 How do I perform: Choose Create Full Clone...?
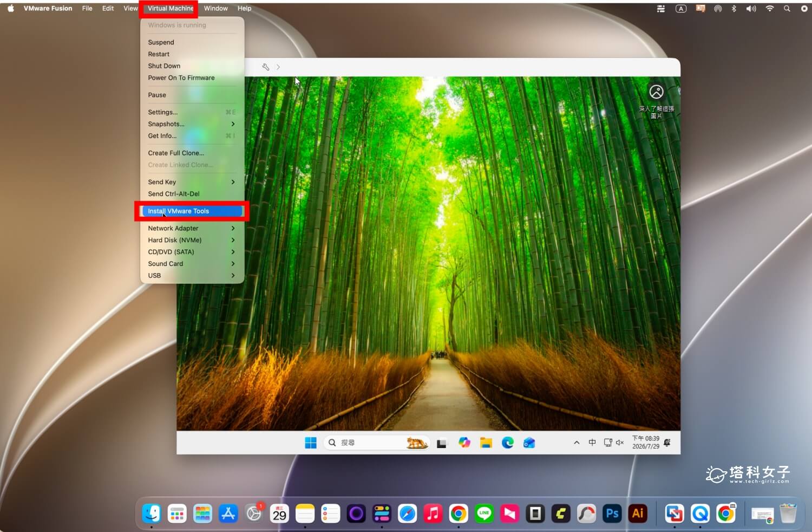(192, 153)
